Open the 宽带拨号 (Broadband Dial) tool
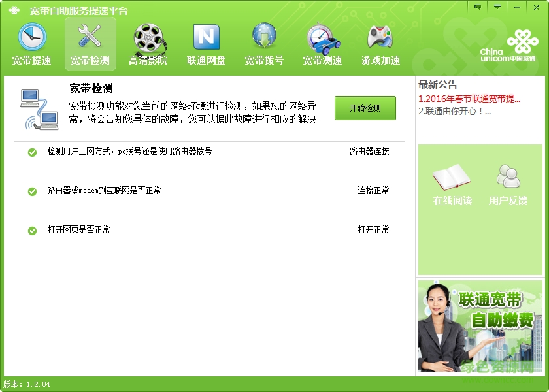549x392 pixels. coord(263,42)
